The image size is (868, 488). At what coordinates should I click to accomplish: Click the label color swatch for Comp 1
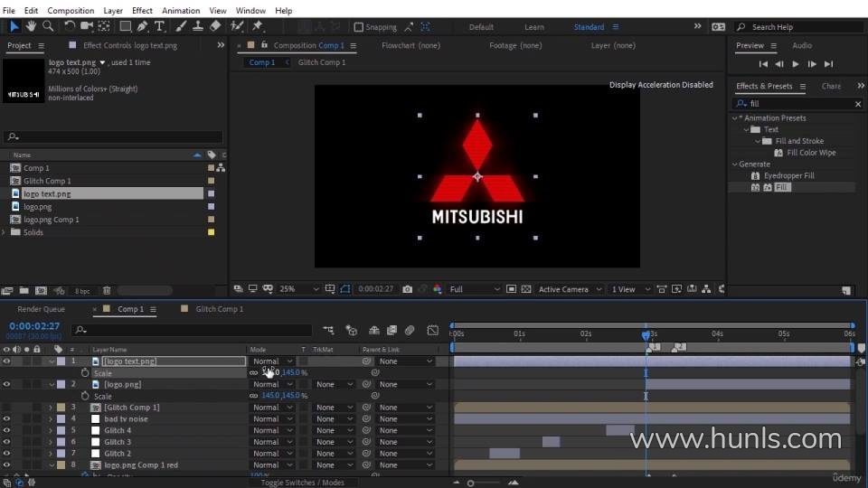pos(211,168)
